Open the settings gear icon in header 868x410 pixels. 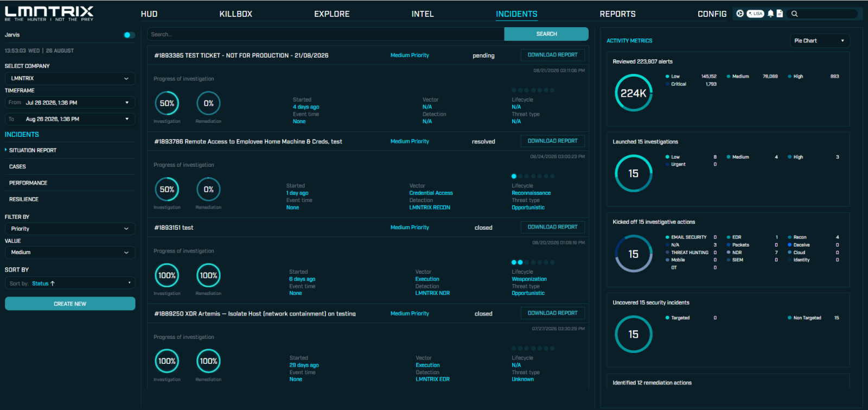[x=740, y=14]
